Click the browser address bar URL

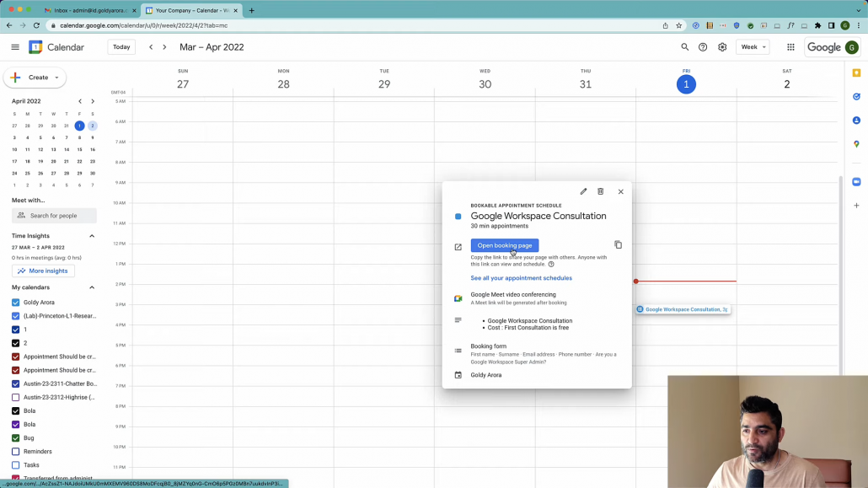(x=143, y=25)
